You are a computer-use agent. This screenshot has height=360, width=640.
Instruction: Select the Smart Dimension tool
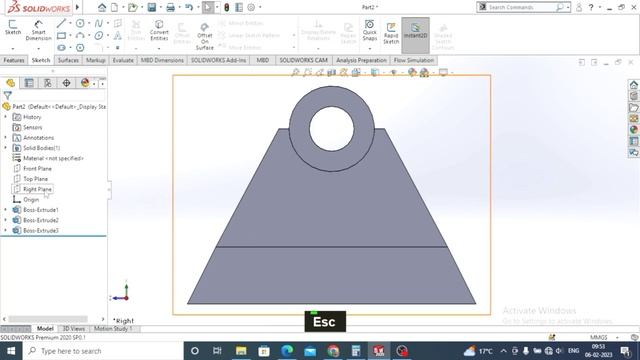(38, 30)
